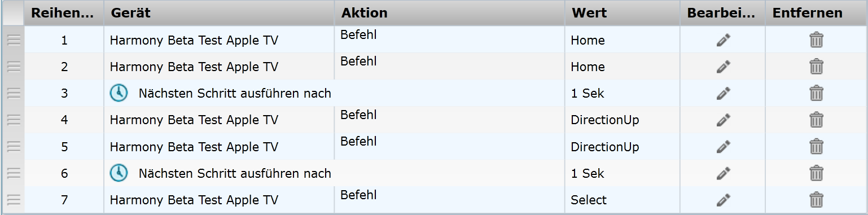Grab drag handle of row 4

(x=14, y=120)
